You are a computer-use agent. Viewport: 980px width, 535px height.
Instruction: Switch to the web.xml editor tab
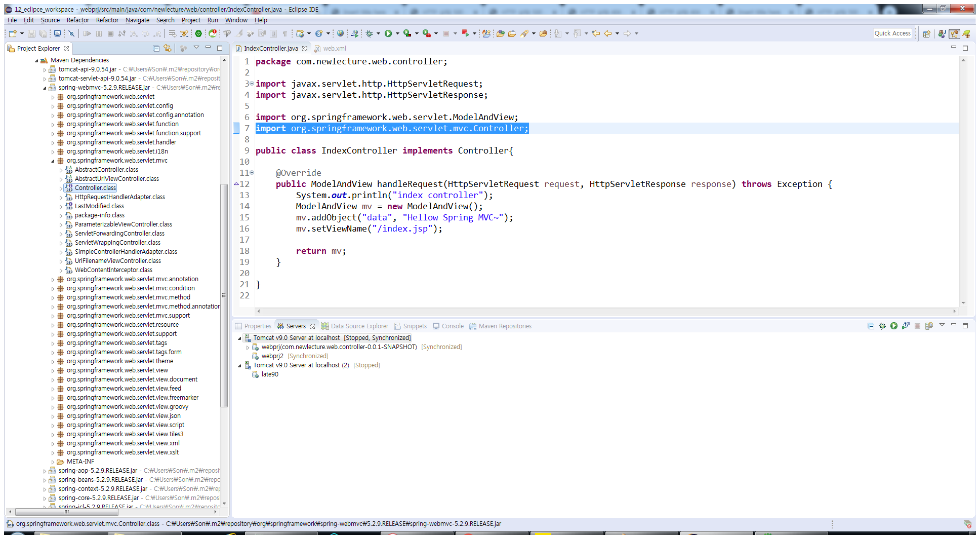330,49
